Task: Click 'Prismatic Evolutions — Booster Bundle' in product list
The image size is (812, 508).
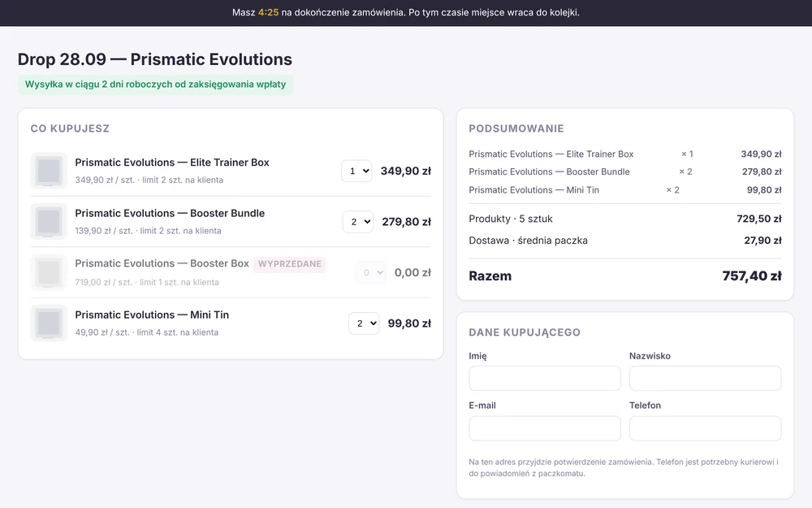Action: 170,213
